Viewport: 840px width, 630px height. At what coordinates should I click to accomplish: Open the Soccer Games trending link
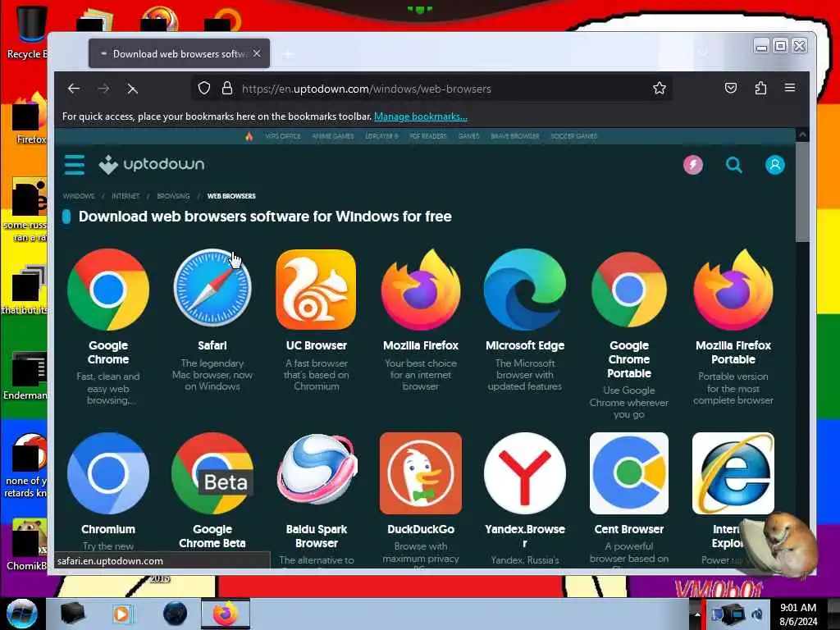[x=573, y=136]
